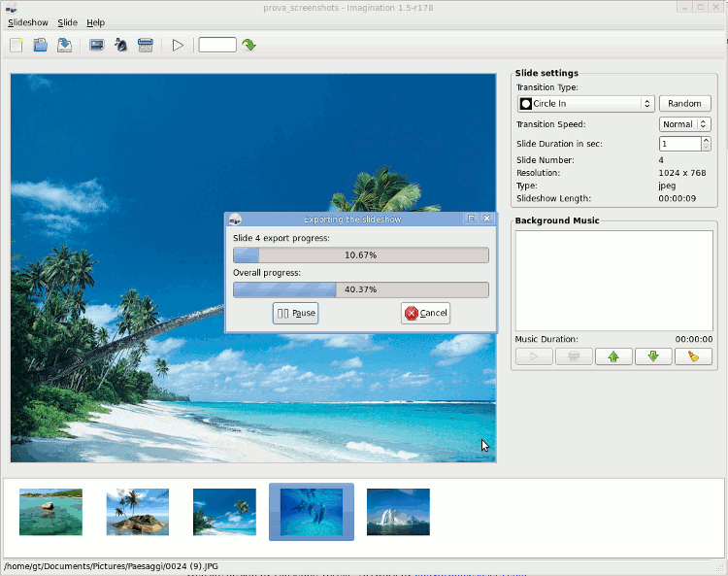The height and width of the screenshot is (576, 728).
Task: Open a slideshow with folder icon
Action: click(x=41, y=45)
